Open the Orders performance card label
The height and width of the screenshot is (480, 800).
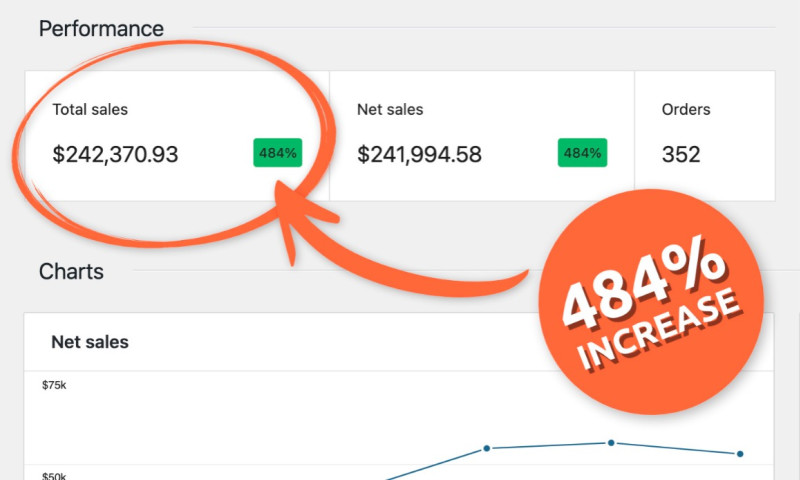686,109
